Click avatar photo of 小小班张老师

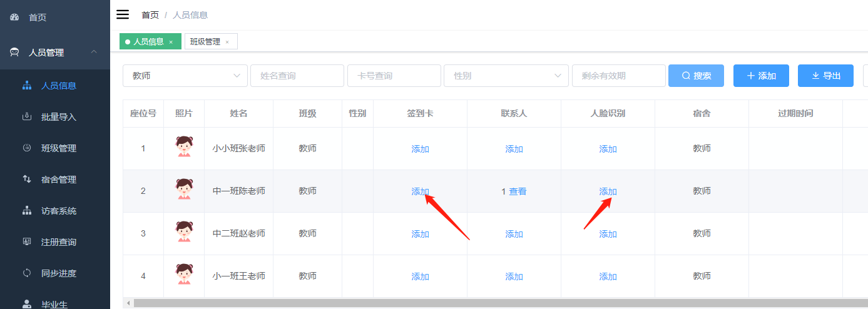click(x=184, y=148)
